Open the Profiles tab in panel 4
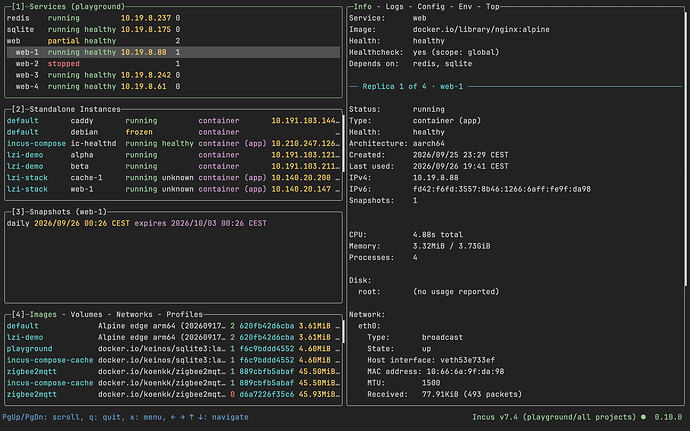690x431 pixels. [184, 314]
